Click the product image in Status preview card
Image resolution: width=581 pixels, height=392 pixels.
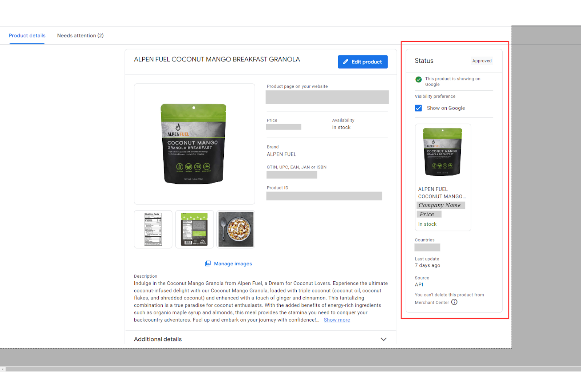[x=443, y=152]
